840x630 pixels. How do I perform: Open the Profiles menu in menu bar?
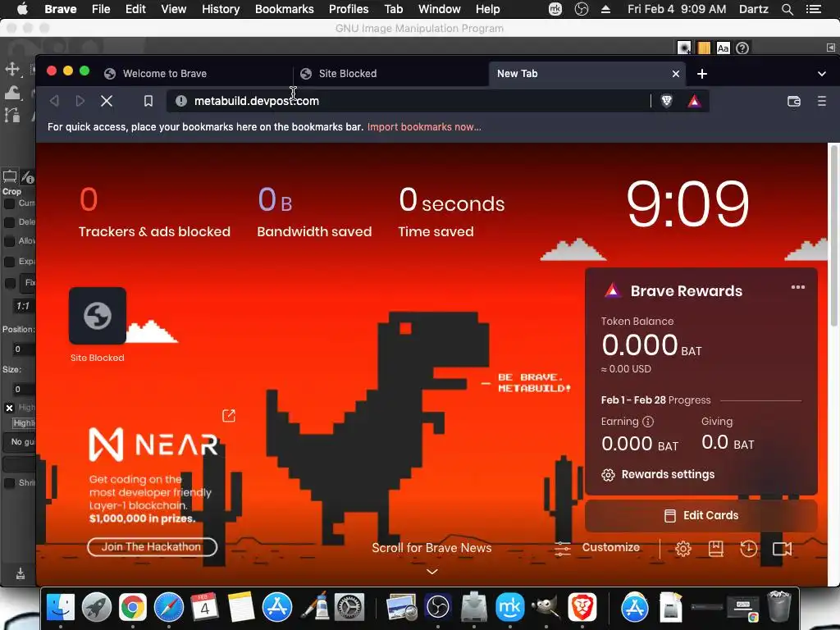pos(348,9)
